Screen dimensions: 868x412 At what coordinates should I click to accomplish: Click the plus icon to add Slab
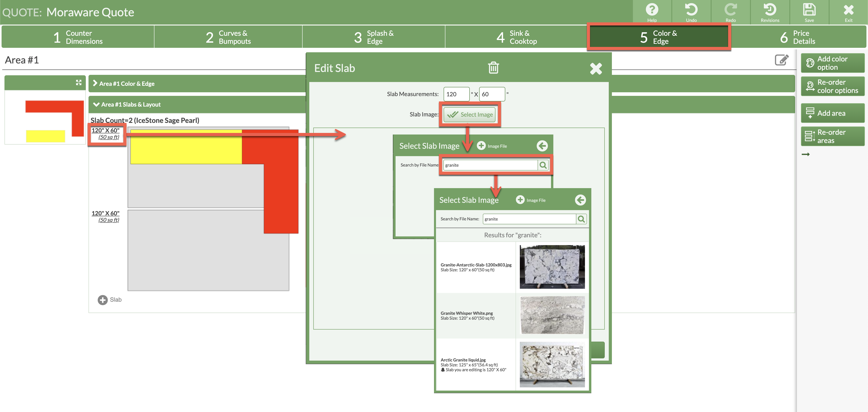pyautogui.click(x=102, y=300)
